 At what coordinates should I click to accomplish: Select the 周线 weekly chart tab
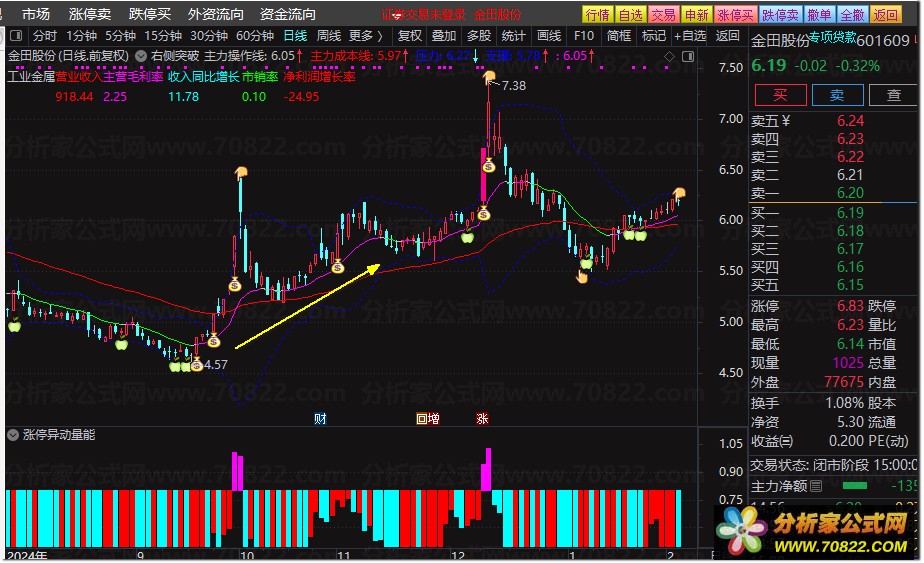(x=329, y=36)
